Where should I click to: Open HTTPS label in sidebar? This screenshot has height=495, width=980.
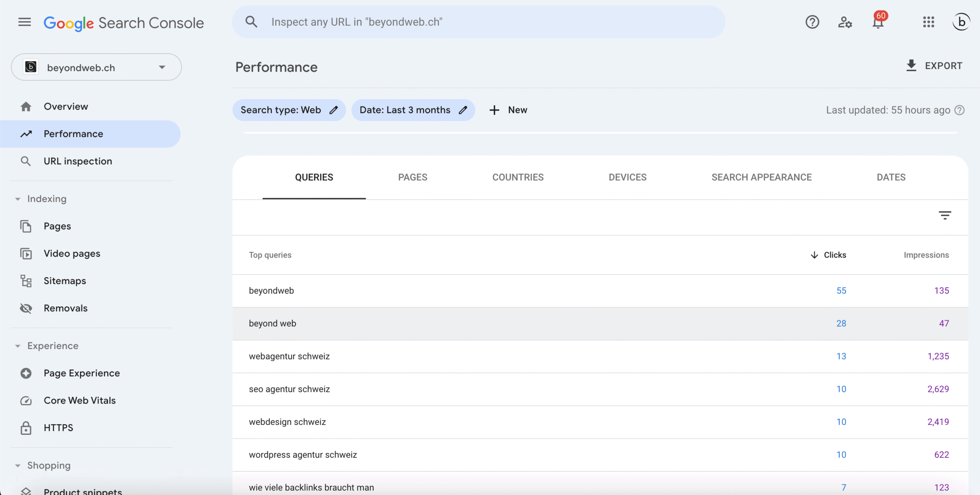coord(58,428)
